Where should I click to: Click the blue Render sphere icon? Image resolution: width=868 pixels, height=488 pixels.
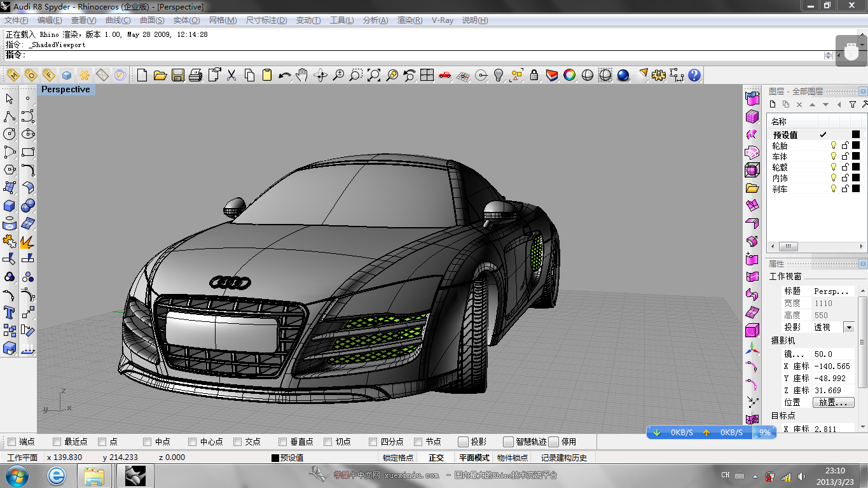(x=623, y=75)
